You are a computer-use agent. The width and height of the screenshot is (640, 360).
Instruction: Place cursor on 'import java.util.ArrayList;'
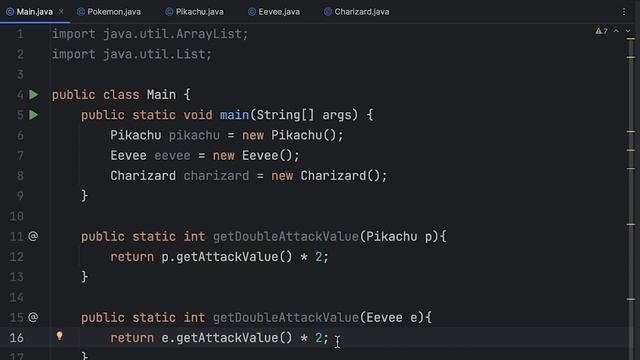pyautogui.click(x=150, y=34)
